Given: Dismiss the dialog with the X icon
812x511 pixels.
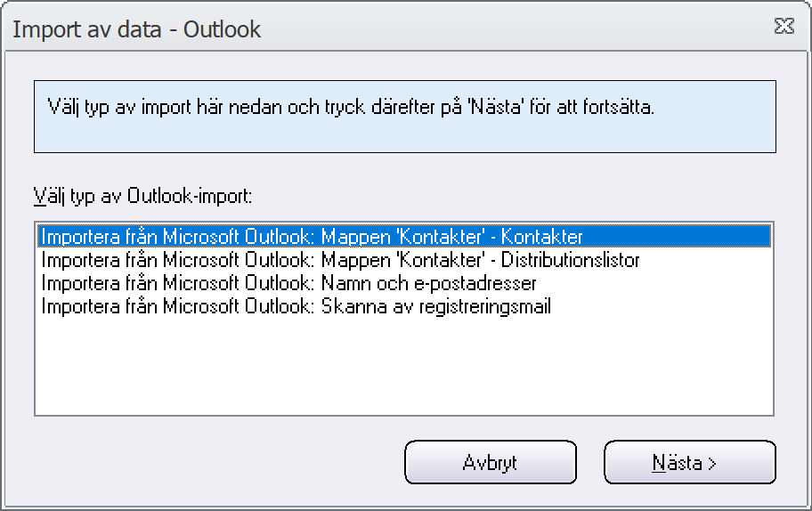Looking at the screenshot, I should pos(784,26).
